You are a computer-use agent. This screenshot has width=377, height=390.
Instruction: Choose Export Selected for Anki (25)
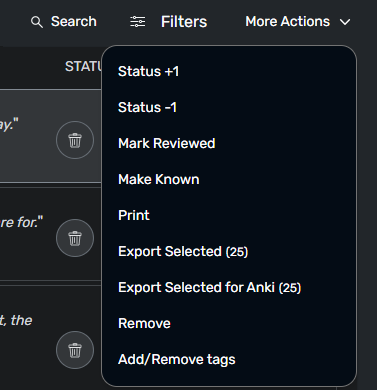(209, 287)
